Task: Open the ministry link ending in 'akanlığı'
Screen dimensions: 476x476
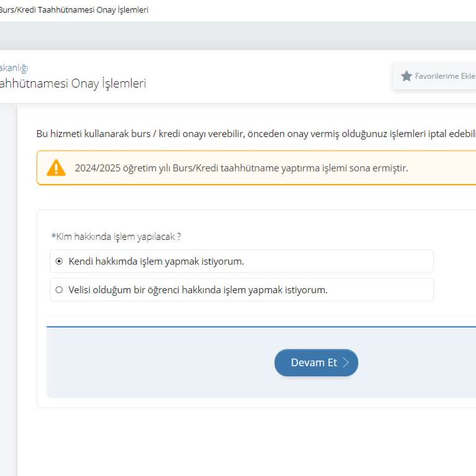Action: pyautogui.click(x=14, y=68)
